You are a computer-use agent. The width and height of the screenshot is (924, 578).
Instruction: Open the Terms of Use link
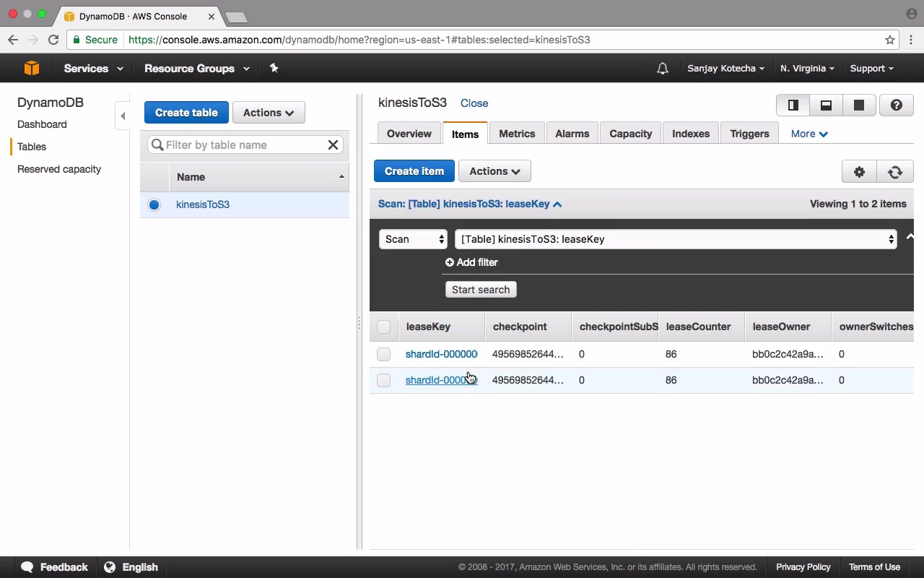[x=874, y=567]
